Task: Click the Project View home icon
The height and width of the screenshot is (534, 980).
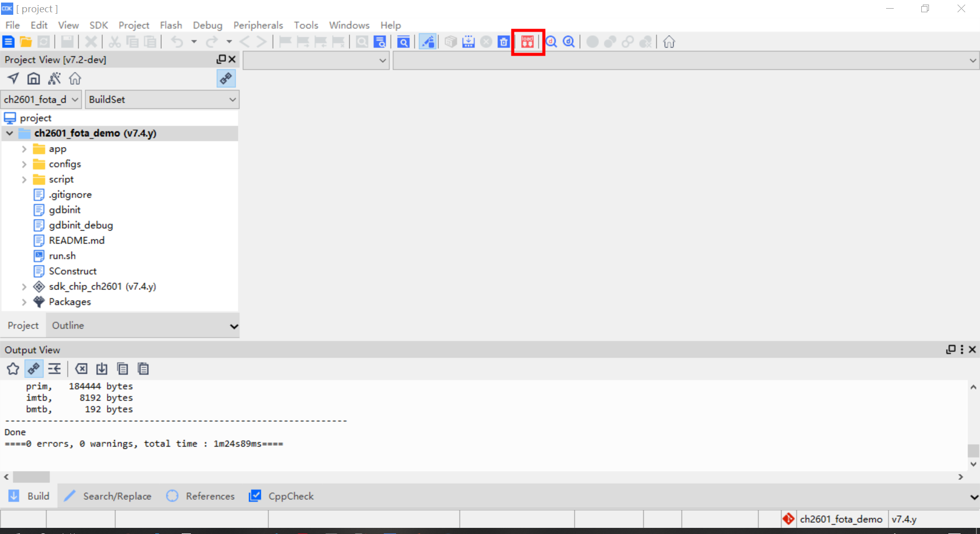Action: (x=75, y=79)
